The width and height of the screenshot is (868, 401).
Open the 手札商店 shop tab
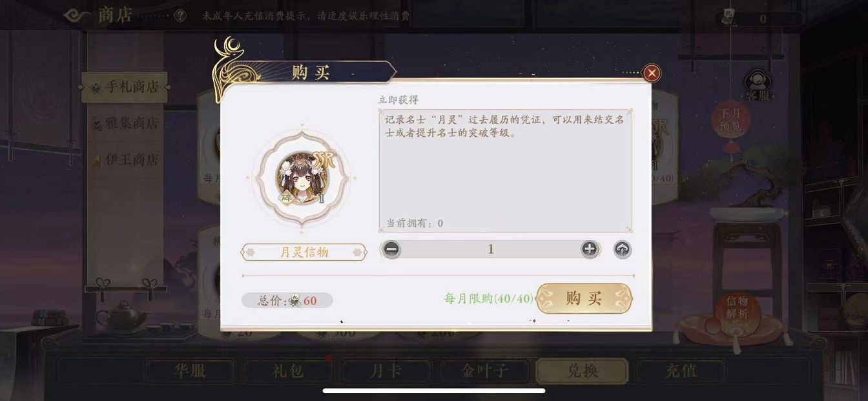(x=125, y=87)
